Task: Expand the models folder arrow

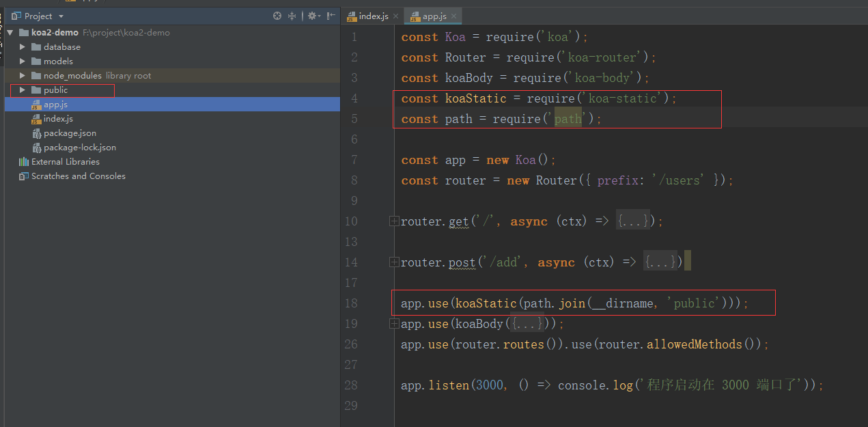Action: click(x=23, y=61)
